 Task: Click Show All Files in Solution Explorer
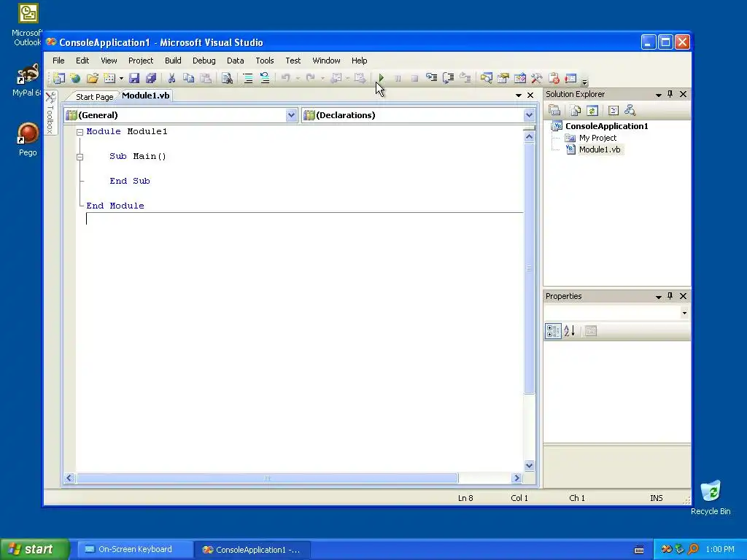tap(575, 111)
